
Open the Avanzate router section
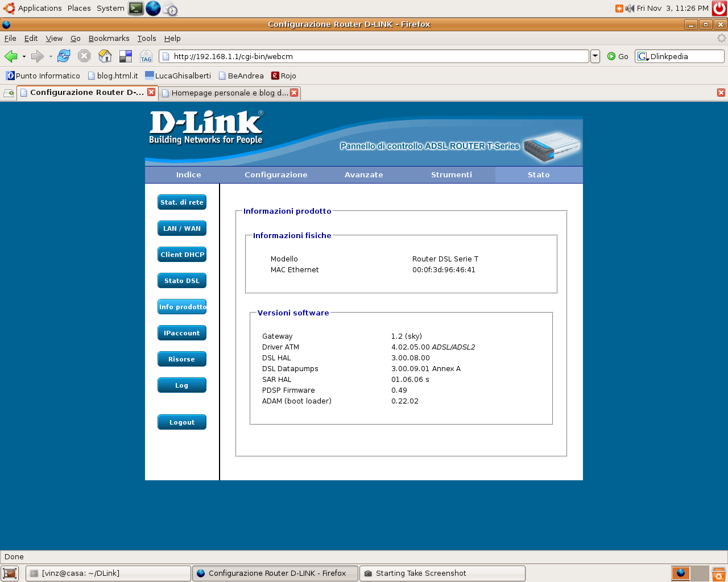tap(364, 174)
